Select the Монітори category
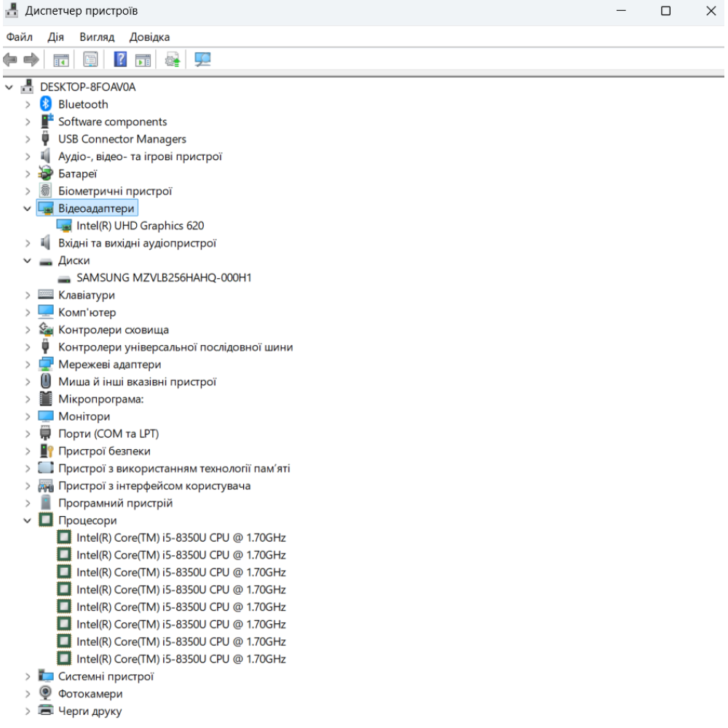This screenshot has width=728, height=728. (84, 416)
